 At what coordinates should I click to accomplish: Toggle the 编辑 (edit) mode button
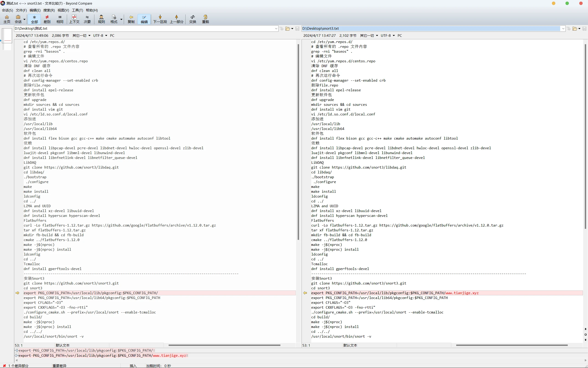coord(144,19)
